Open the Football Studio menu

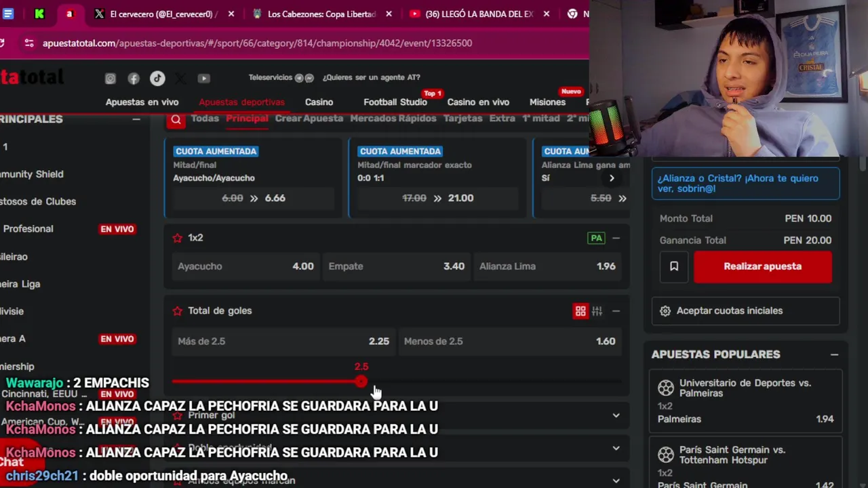pos(395,102)
